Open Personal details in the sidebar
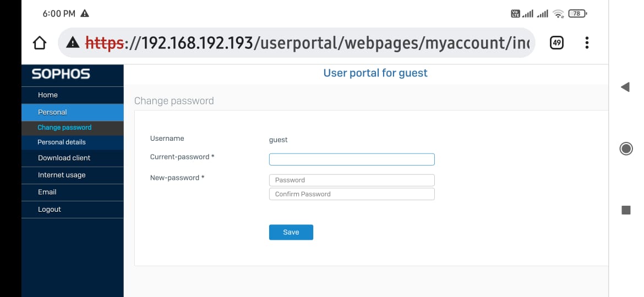This screenshot has width=644, height=297. (62, 142)
